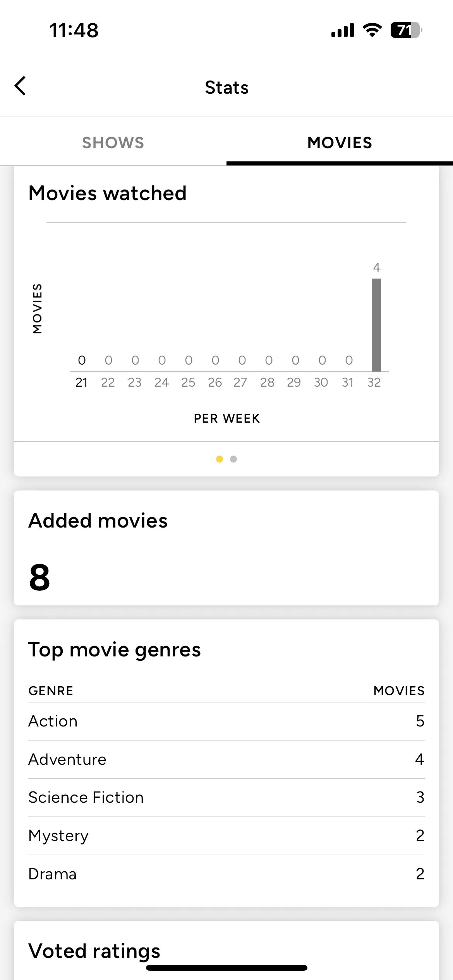The width and height of the screenshot is (453, 980).
Task: Tap the Top movie genres heading
Action: click(x=115, y=649)
